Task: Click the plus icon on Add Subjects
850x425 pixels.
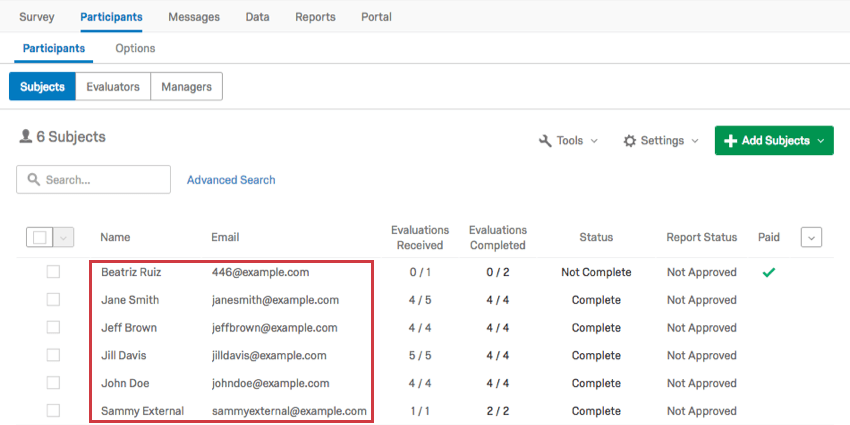Action: pos(730,141)
